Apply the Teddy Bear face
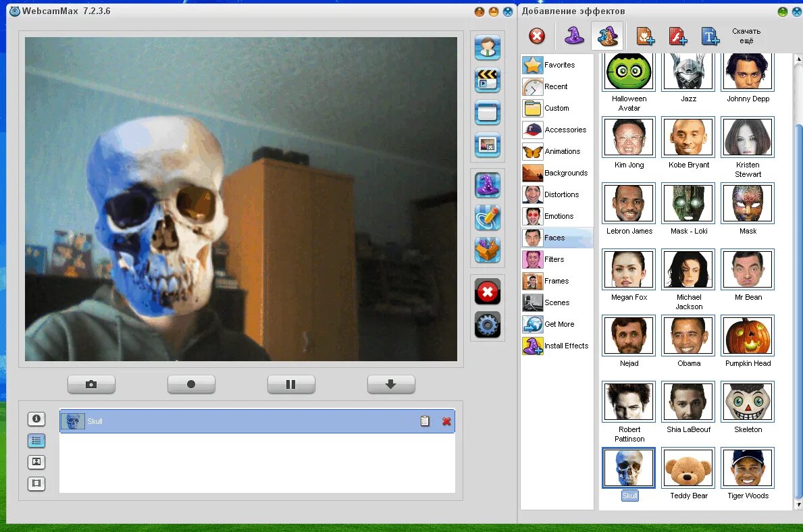The image size is (803, 532). [x=688, y=467]
